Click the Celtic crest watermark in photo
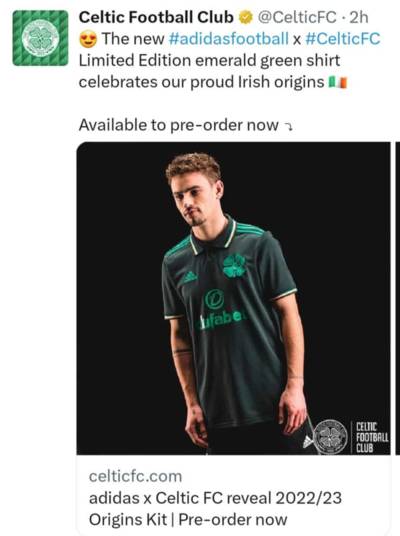This screenshot has width=400, height=536. [330, 436]
